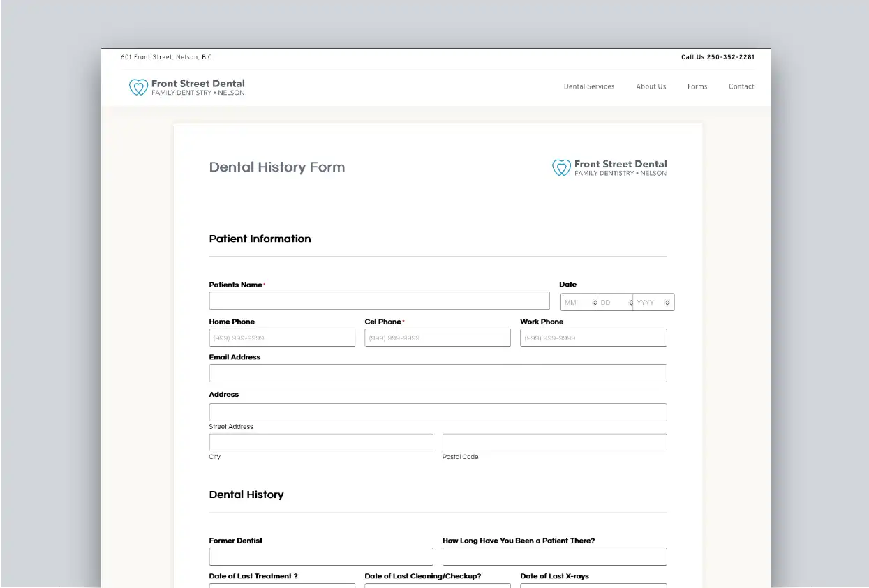
Task: Click the DD day date field
Action: coord(615,302)
